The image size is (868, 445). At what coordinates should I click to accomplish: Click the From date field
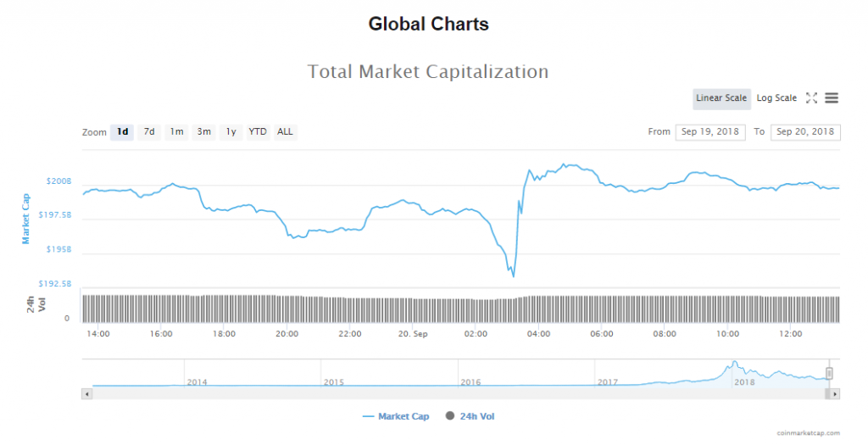710,132
